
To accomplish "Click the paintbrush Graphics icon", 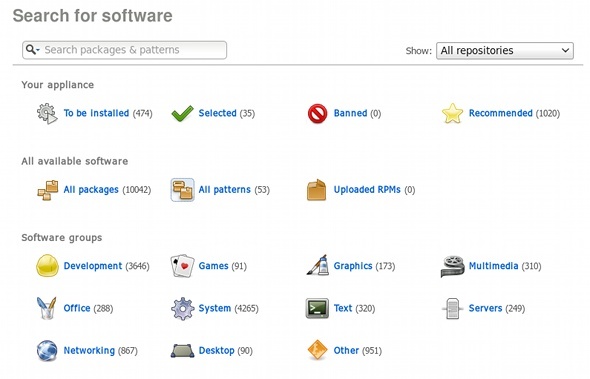I will [317, 265].
